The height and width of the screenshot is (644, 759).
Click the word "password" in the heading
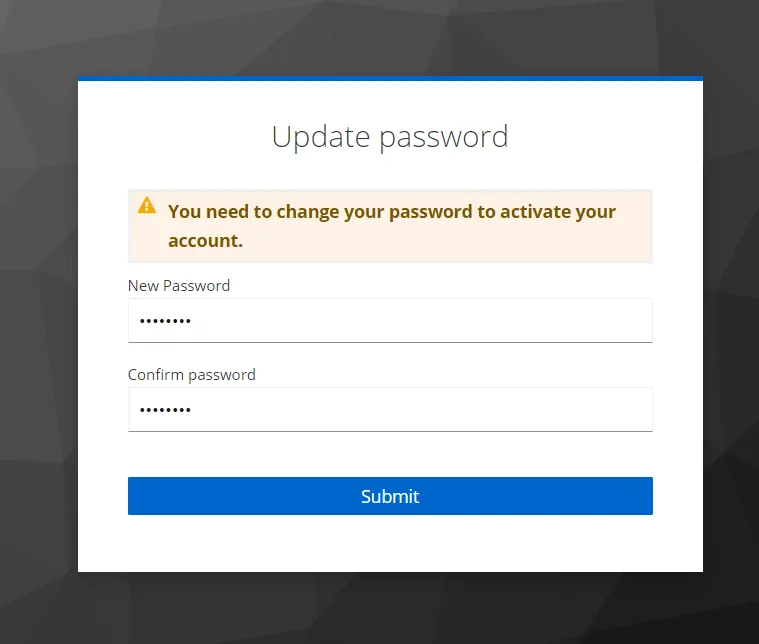(444, 138)
